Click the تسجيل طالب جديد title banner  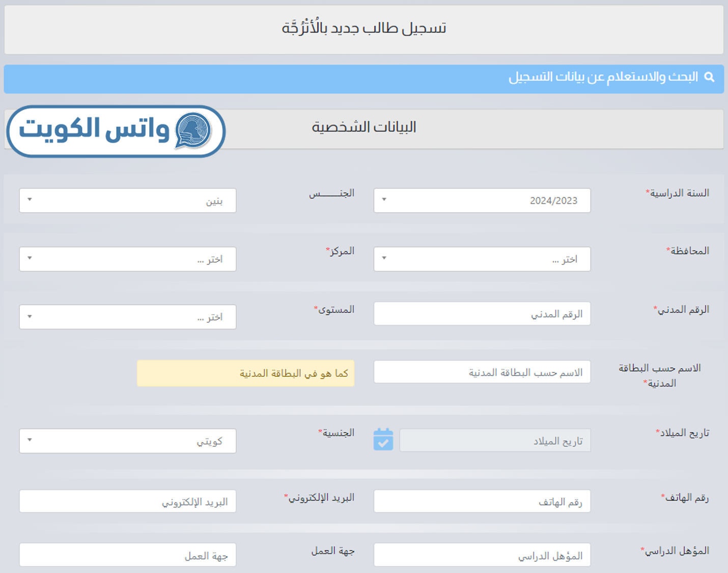tap(363, 29)
